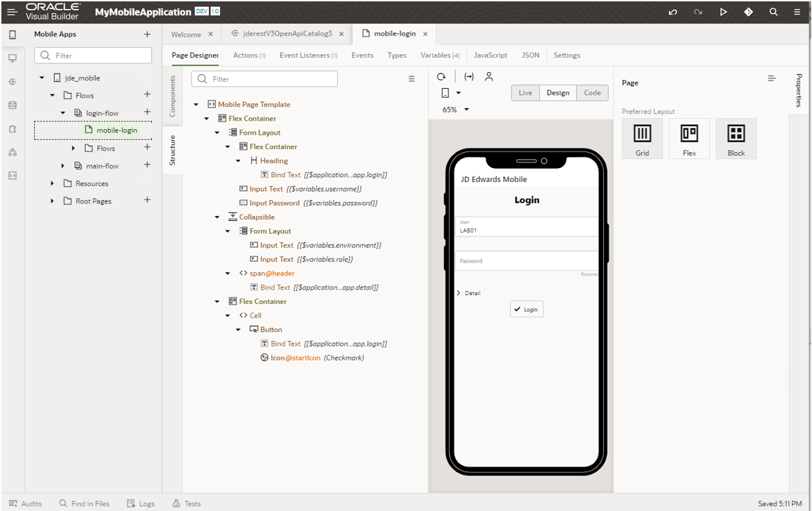Add flow using plus beside Flows under jde_mobile
This screenshot has width=812, height=511.
147,94
